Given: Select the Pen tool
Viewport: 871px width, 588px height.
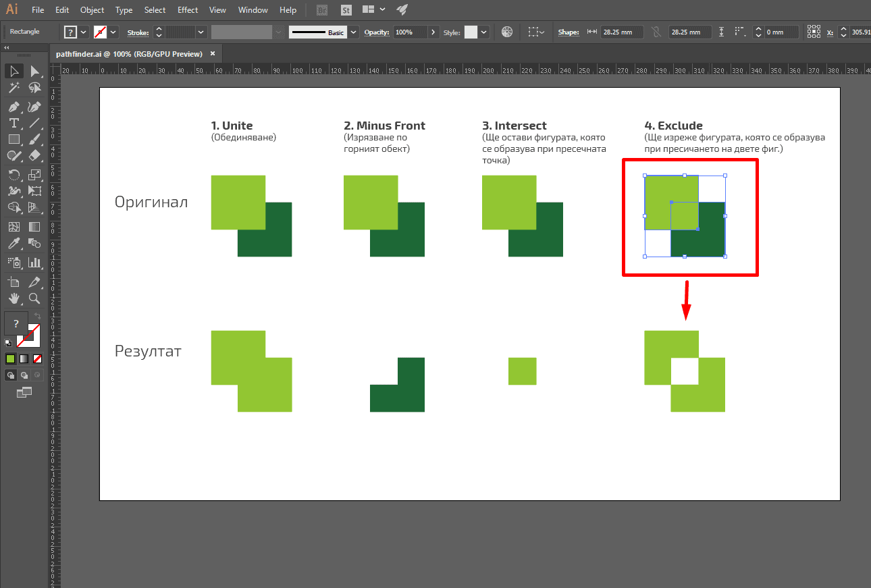Looking at the screenshot, I should (14, 107).
